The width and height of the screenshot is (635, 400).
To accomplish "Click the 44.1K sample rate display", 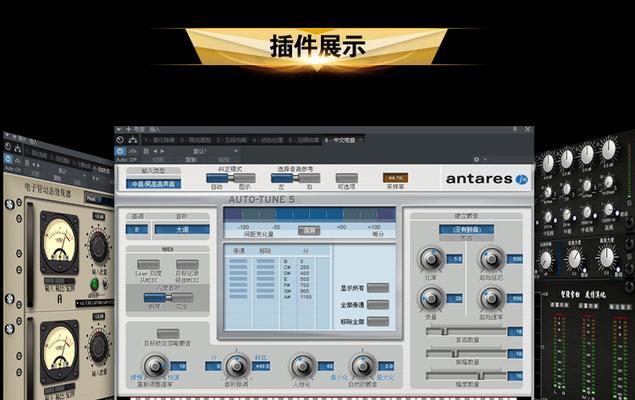I will (395, 178).
